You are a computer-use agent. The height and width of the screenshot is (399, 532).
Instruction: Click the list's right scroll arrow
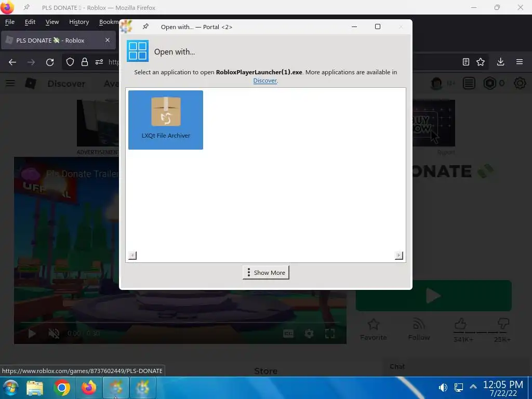point(399,256)
